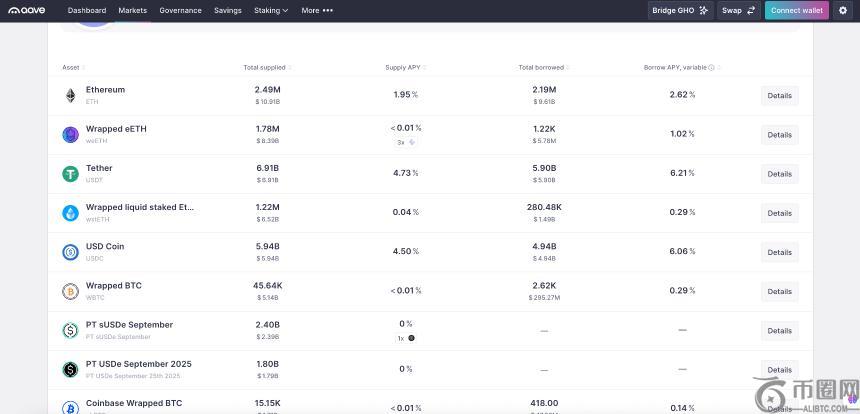View Details for Ethereum
The width and height of the screenshot is (860, 414).
[x=779, y=96]
